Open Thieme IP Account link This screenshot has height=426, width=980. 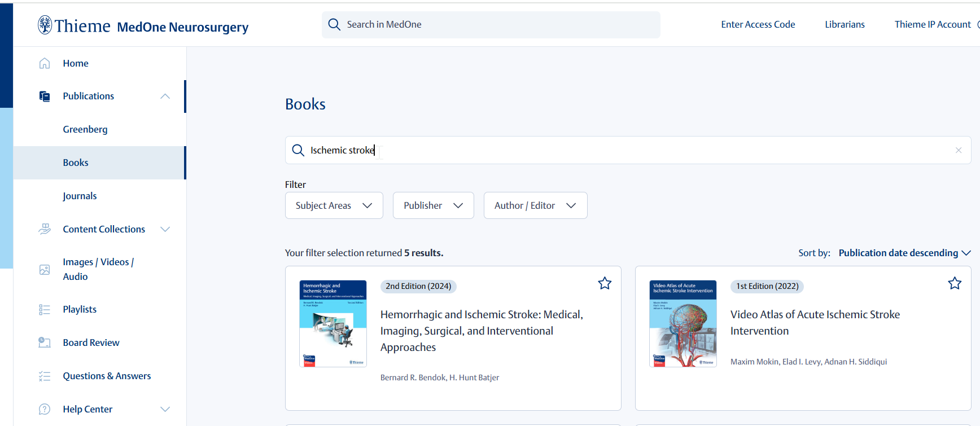[x=933, y=24]
